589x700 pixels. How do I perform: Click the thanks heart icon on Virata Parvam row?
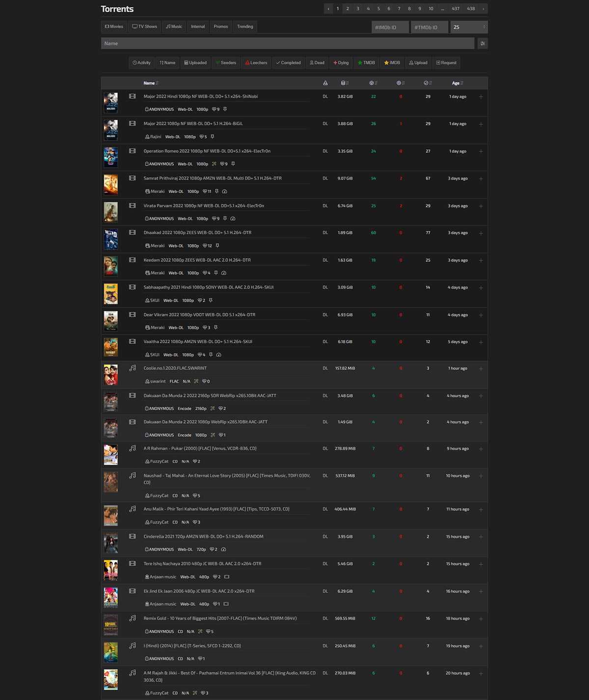[215, 219]
